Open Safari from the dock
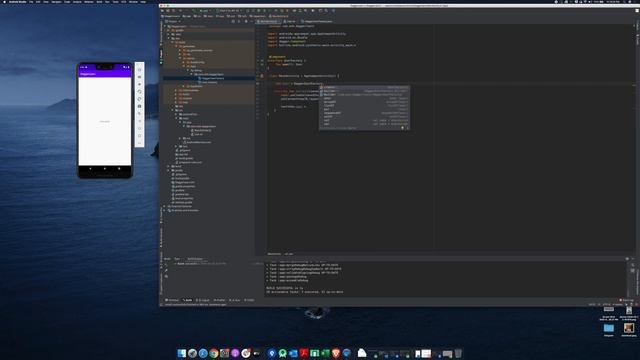The image size is (640, 360). point(203,353)
